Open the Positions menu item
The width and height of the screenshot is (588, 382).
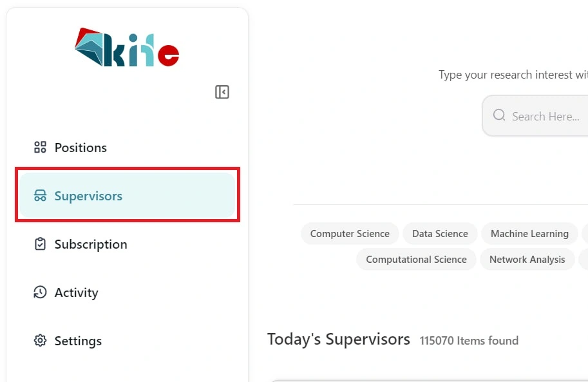81,148
